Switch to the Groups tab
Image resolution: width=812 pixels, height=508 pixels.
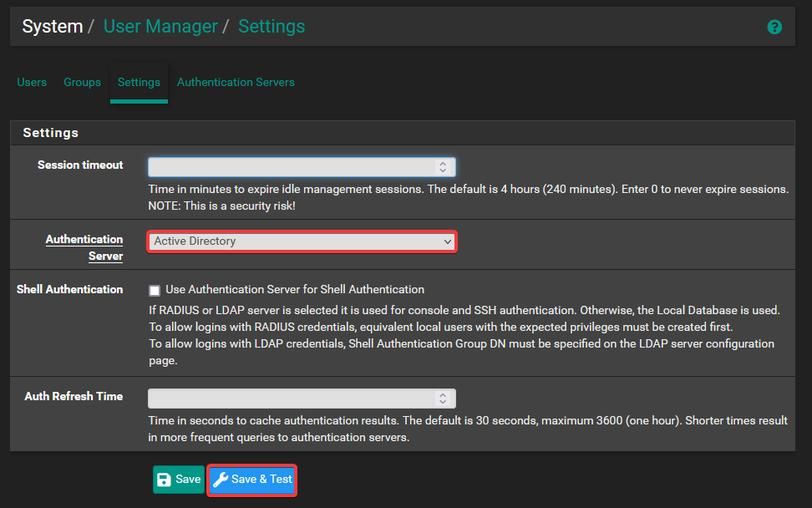coord(82,82)
